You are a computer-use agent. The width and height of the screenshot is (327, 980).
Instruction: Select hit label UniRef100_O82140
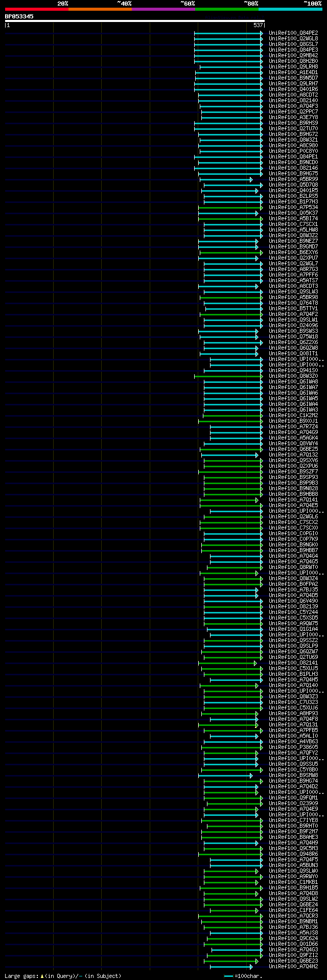[x=293, y=100]
